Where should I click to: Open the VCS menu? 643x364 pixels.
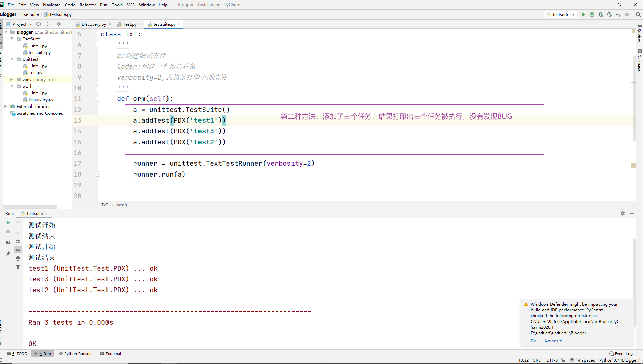tap(131, 5)
